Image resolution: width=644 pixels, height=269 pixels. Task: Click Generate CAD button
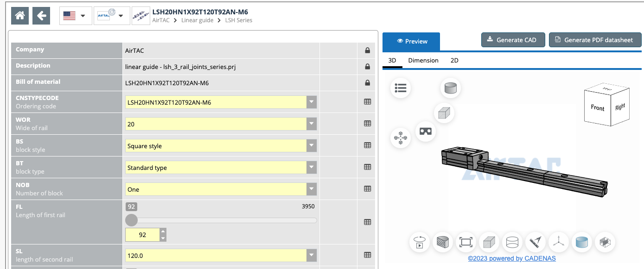pos(512,40)
